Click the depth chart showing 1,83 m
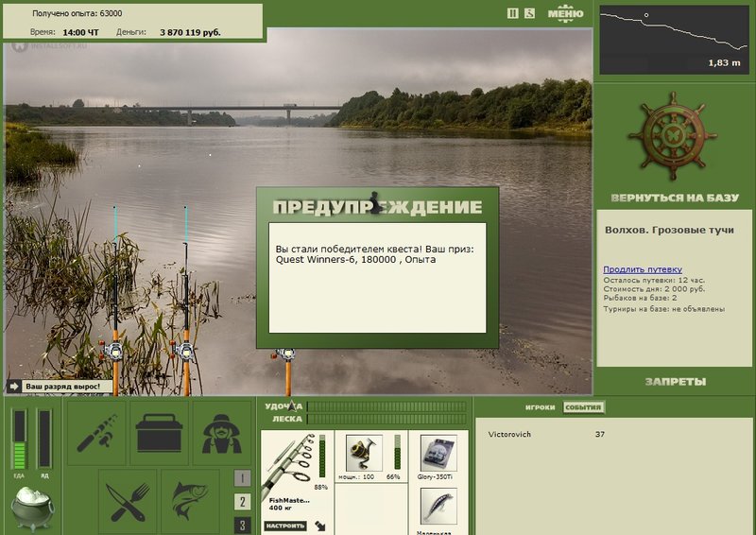This screenshot has height=535, width=756. 674,40
